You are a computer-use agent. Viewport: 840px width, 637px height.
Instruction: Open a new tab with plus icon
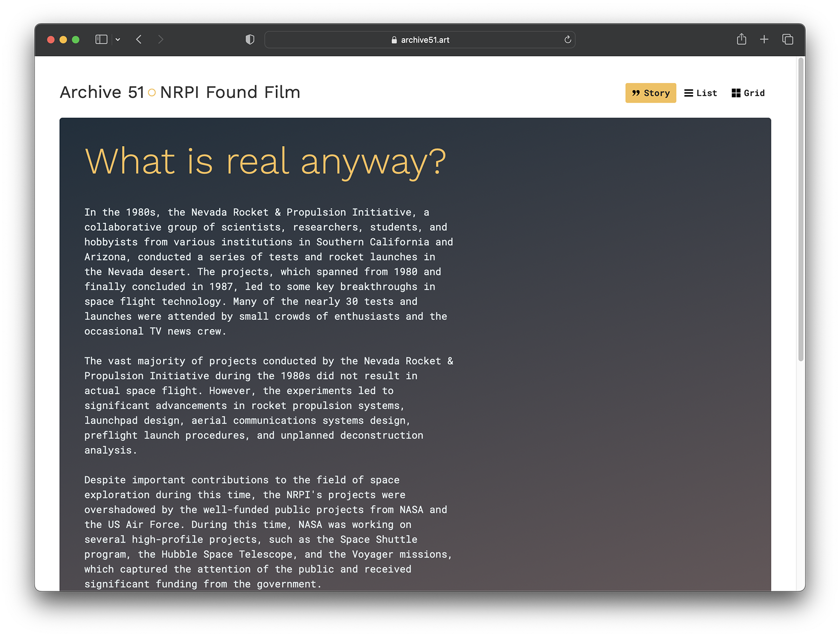(x=764, y=40)
